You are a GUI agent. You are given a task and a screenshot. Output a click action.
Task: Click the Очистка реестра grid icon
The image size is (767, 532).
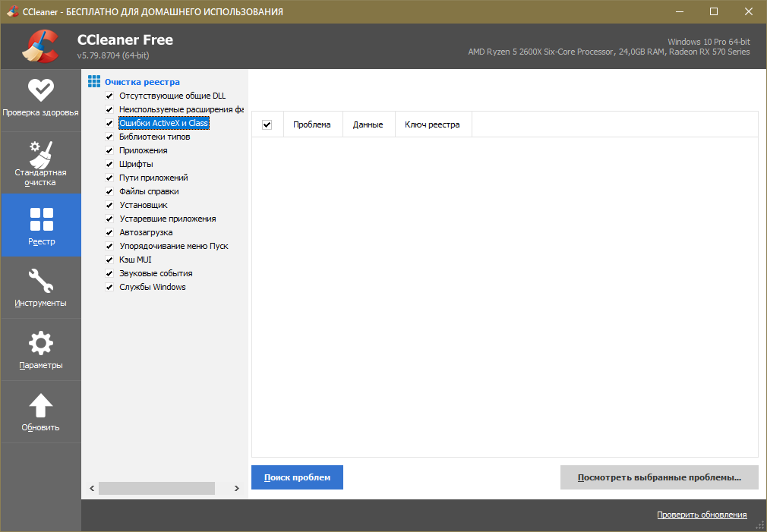point(94,82)
